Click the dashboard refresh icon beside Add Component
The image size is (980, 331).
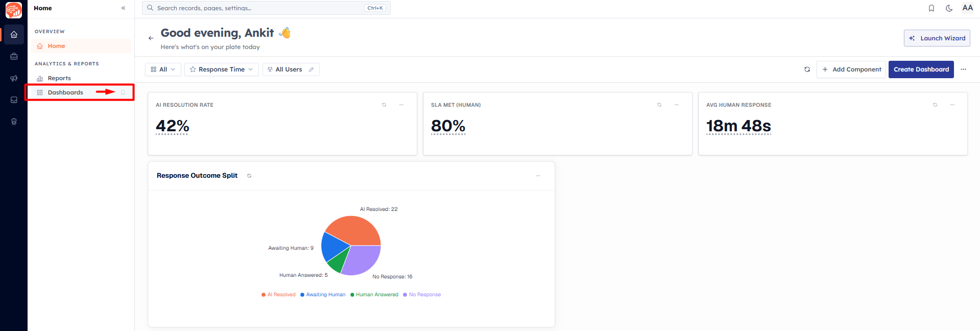point(807,69)
